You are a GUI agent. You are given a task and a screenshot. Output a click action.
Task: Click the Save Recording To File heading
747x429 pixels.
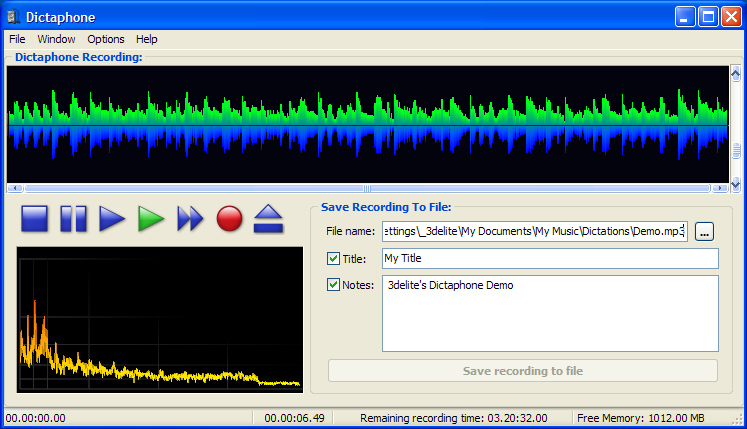point(386,207)
